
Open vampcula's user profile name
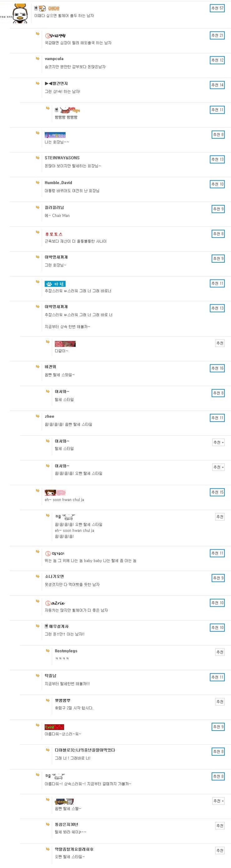click(x=54, y=59)
